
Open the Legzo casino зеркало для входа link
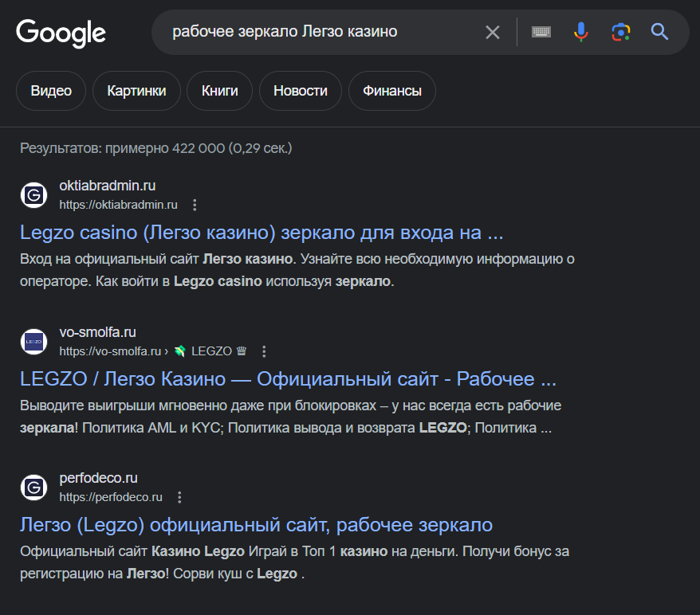(262, 233)
